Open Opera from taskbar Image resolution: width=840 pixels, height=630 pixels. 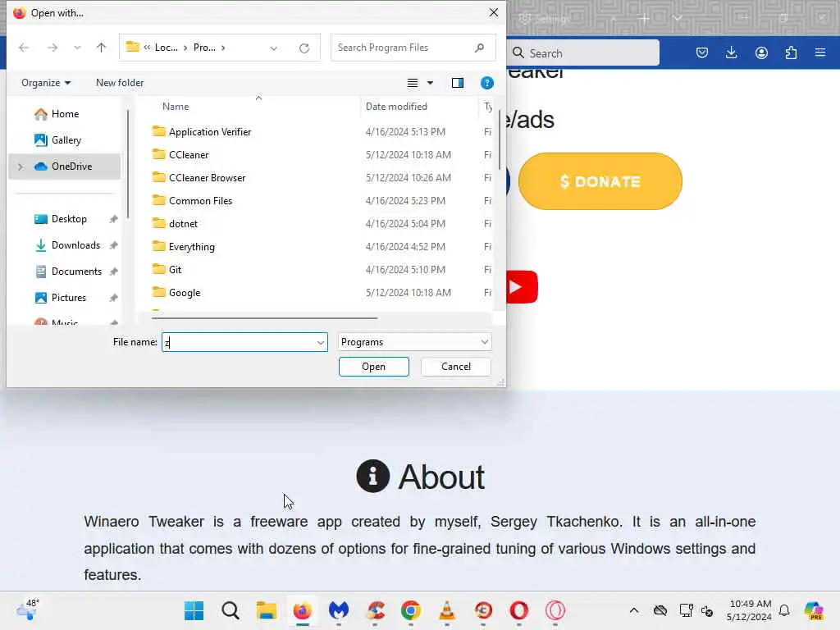tap(519, 610)
